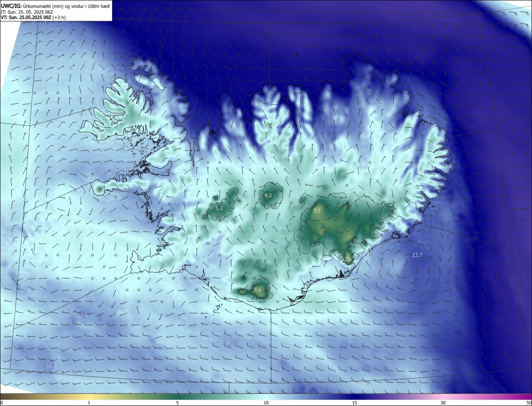The image size is (532, 406).
Task: Select the 50 tick at legend end
Action: tap(529, 403)
